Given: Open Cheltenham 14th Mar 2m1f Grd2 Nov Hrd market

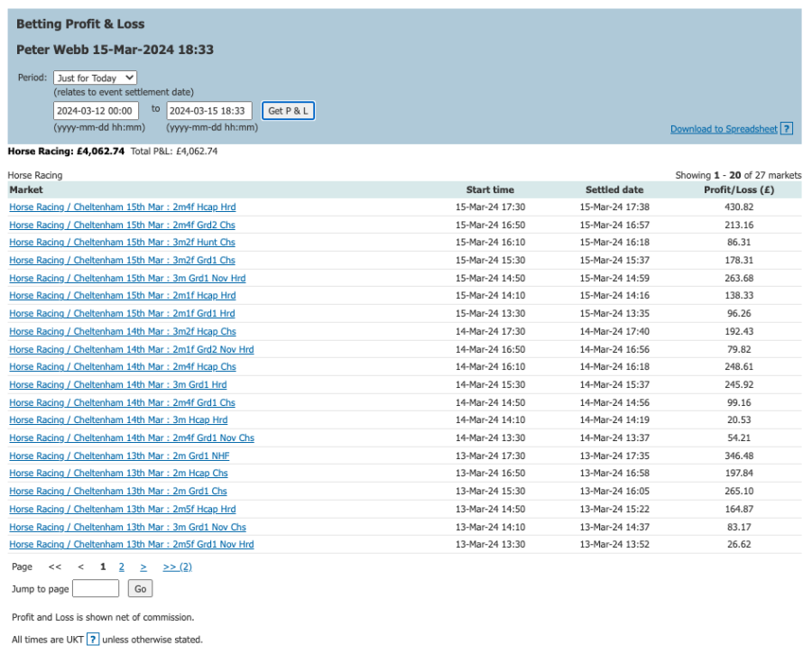Looking at the screenshot, I should [132, 349].
